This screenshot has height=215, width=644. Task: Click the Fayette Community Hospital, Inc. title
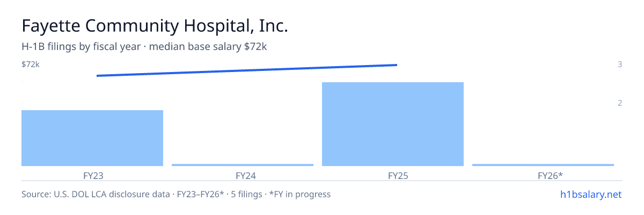[155, 26]
